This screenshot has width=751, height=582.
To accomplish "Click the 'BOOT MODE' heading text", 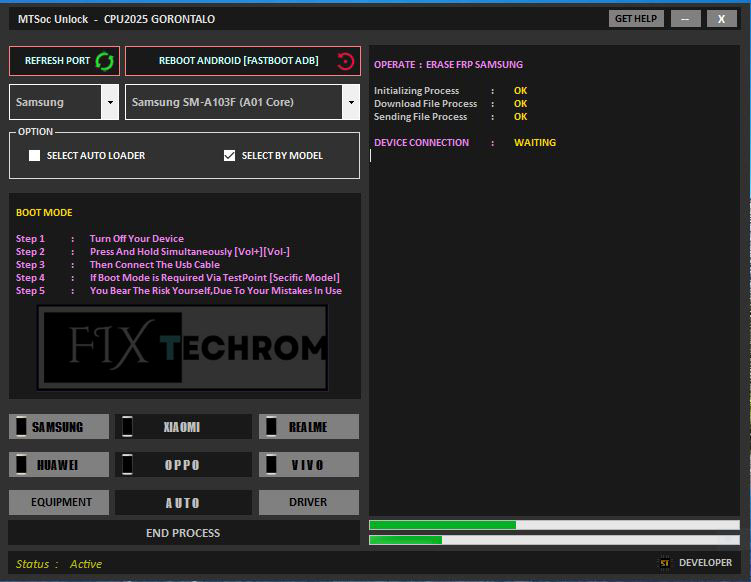I will pos(44,213).
